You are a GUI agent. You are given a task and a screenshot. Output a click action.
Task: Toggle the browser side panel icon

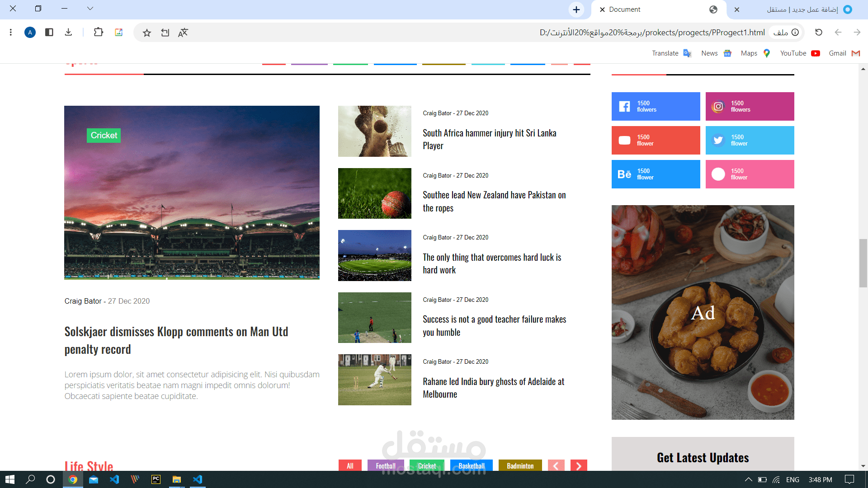[49, 32]
